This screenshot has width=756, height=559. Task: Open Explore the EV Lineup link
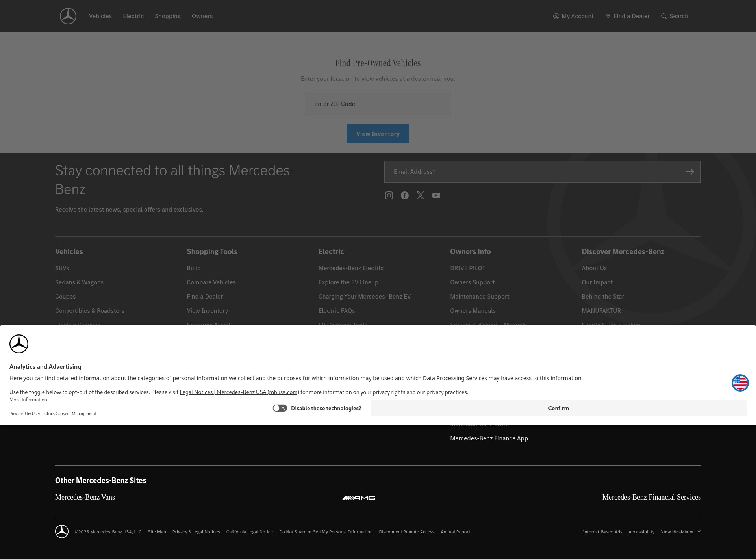coord(348,282)
